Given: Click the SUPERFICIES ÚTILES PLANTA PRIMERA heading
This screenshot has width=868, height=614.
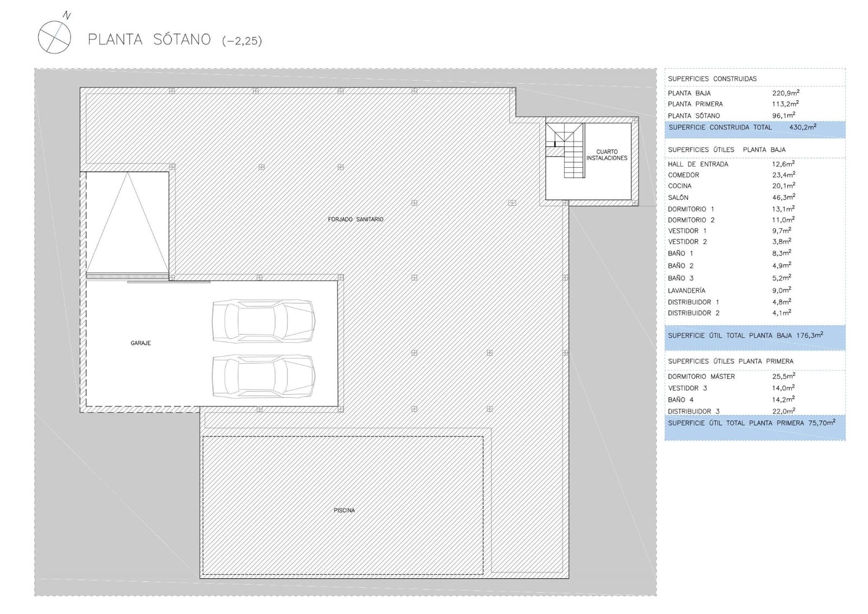Looking at the screenshot, I should coord(730,361).
